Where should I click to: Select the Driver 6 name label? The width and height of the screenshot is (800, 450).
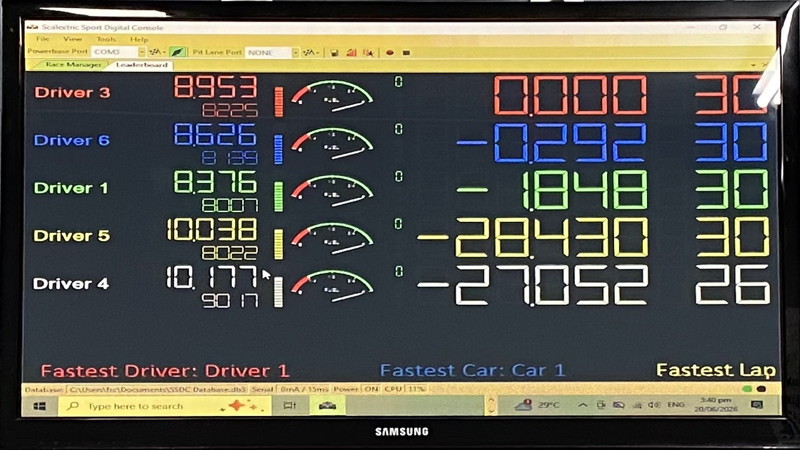(x=71, y=140)
